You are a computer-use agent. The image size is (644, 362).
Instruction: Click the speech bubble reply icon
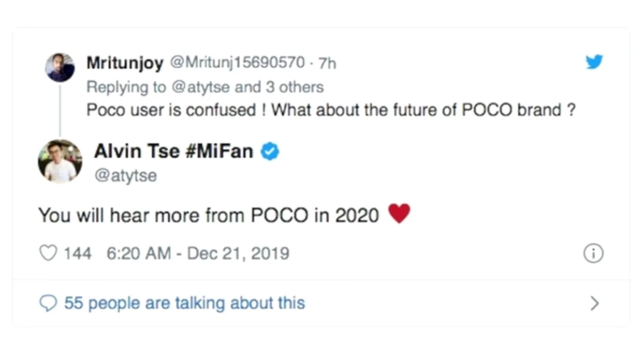point(48,304)
